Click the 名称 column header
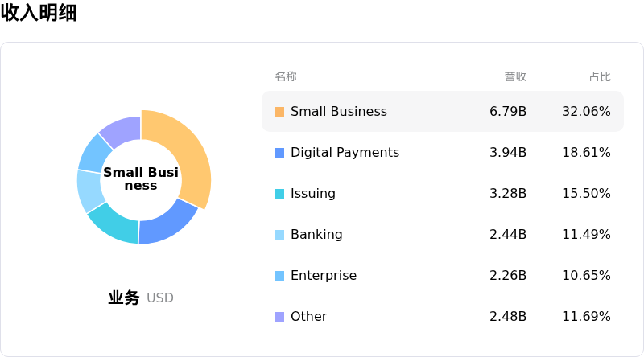Screen dimensions: 644x357 (286, 76)
